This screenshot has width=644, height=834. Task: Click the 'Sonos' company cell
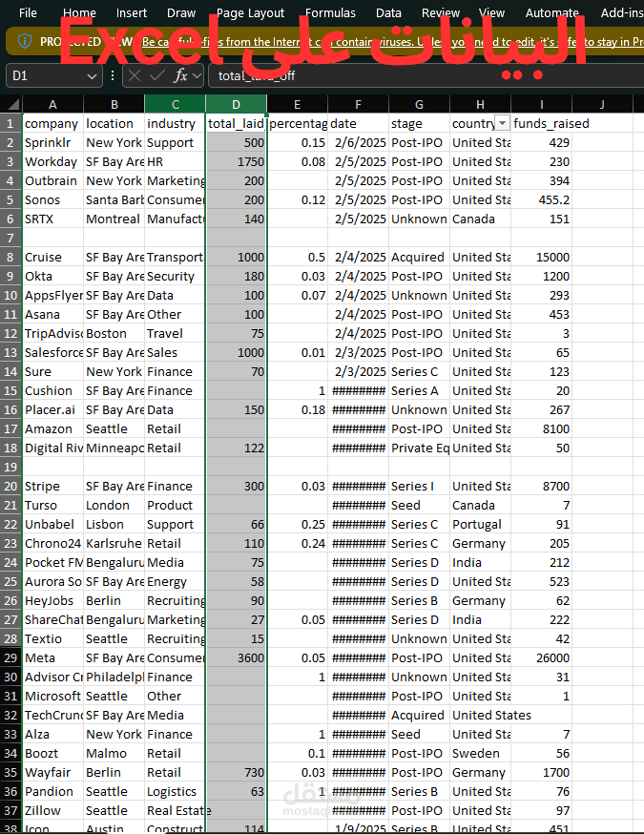(52, 200)
